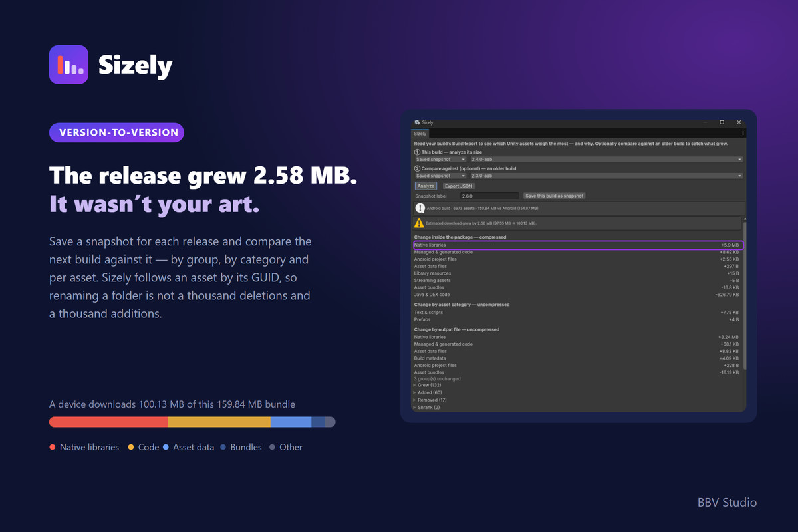Expand the Shrank (2) group
This screenshot has height=532, width=798.
[426, 407]
